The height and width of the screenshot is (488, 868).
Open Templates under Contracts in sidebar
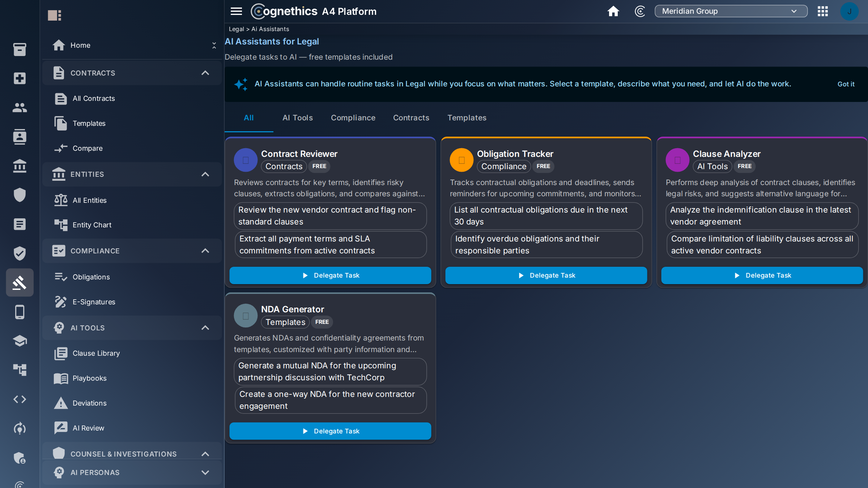tap(132, 123)
